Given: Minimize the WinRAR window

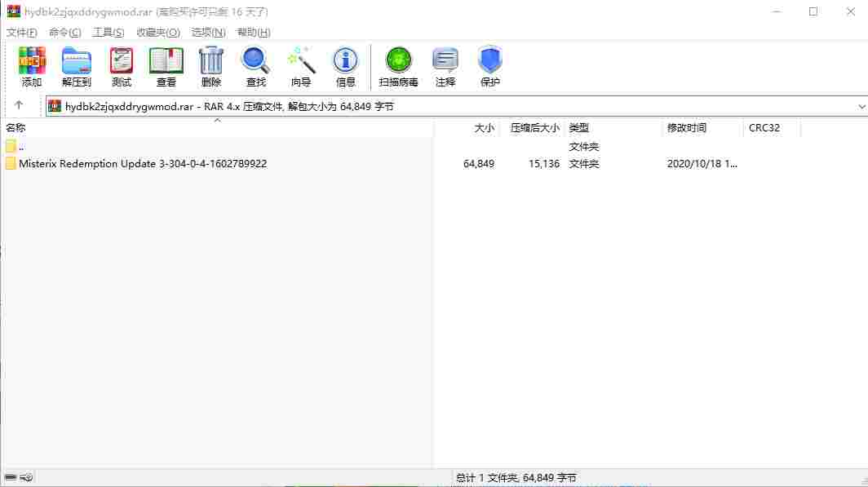Looking at the screenshot, I should click(x=776, y=11).
